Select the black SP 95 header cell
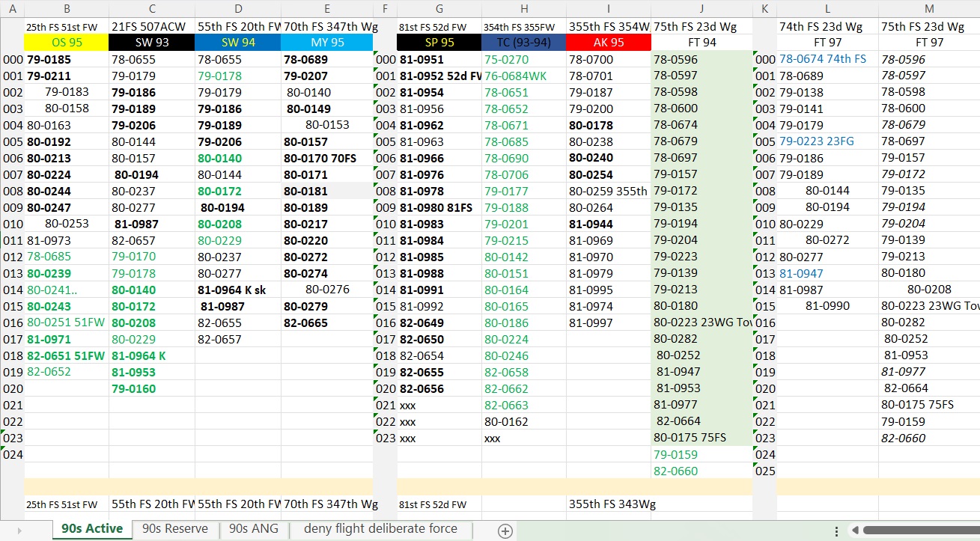980x541 pixels. (x=439, y=43)
